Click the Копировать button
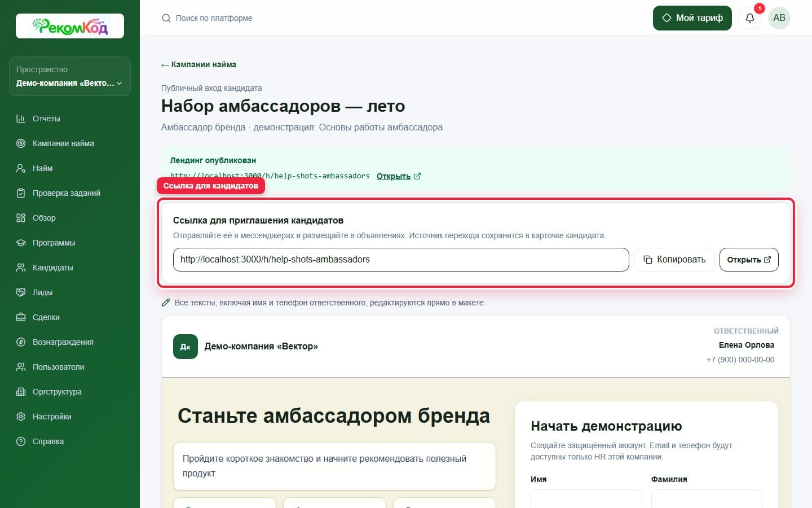The image size is (812, 508). pyautogui.click(x=674, y=260)
